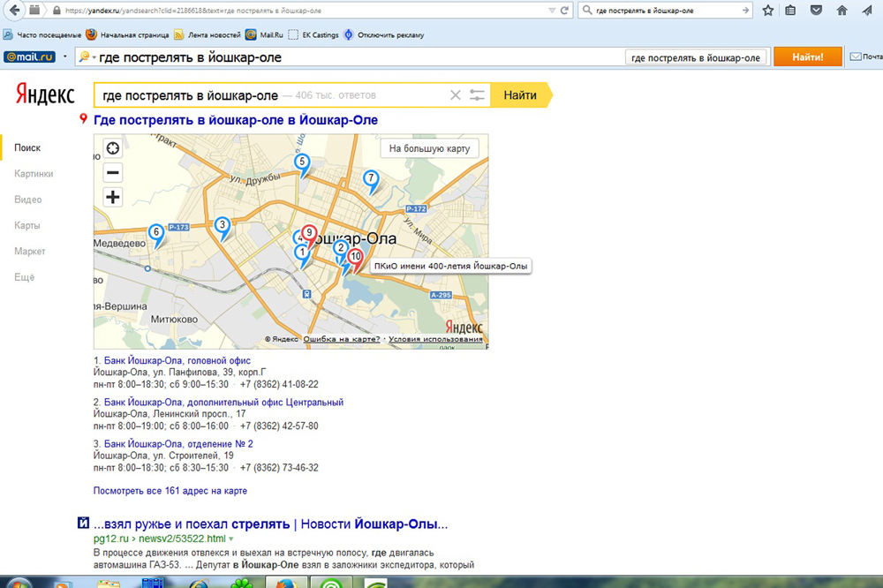Open the Часто посещаемые bookmark folder

pos(42,35)
